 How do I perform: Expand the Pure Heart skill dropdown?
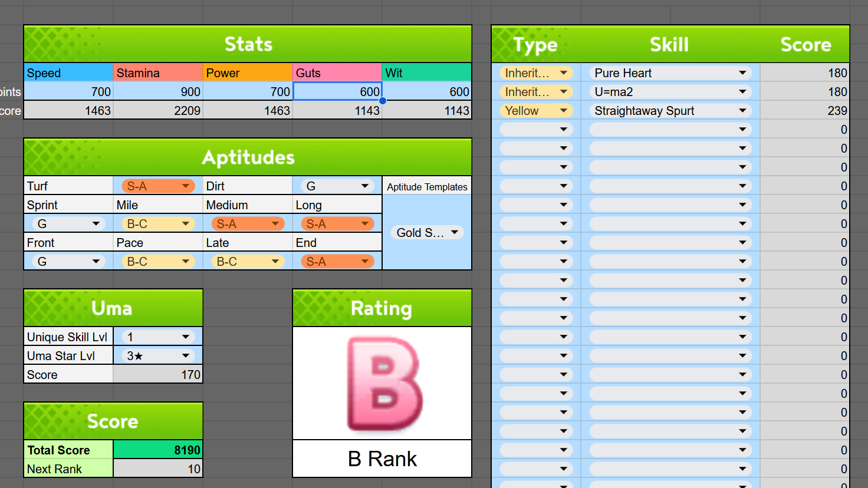[670, 73]
